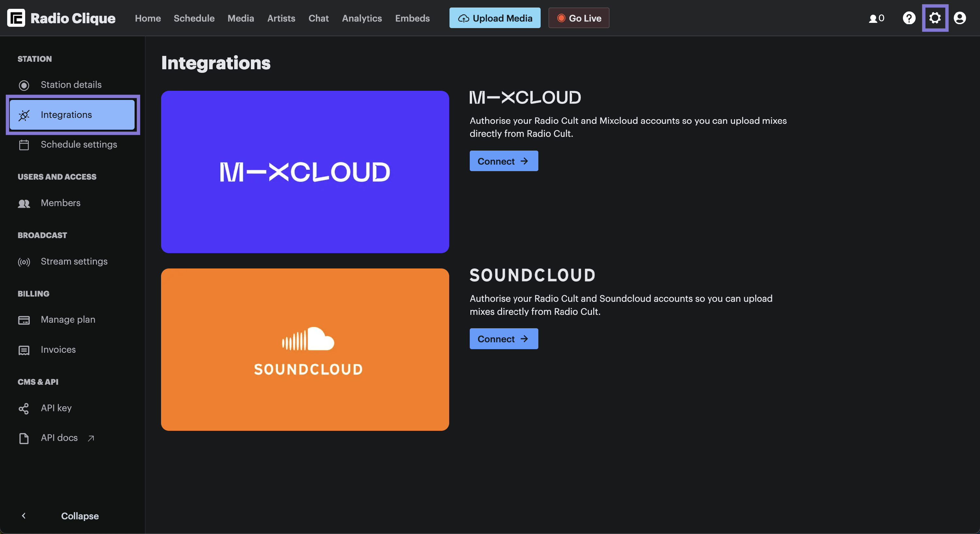Click the Radio Clique brand name
This screenshot has height=534, width=980.
tap(73, 18)
